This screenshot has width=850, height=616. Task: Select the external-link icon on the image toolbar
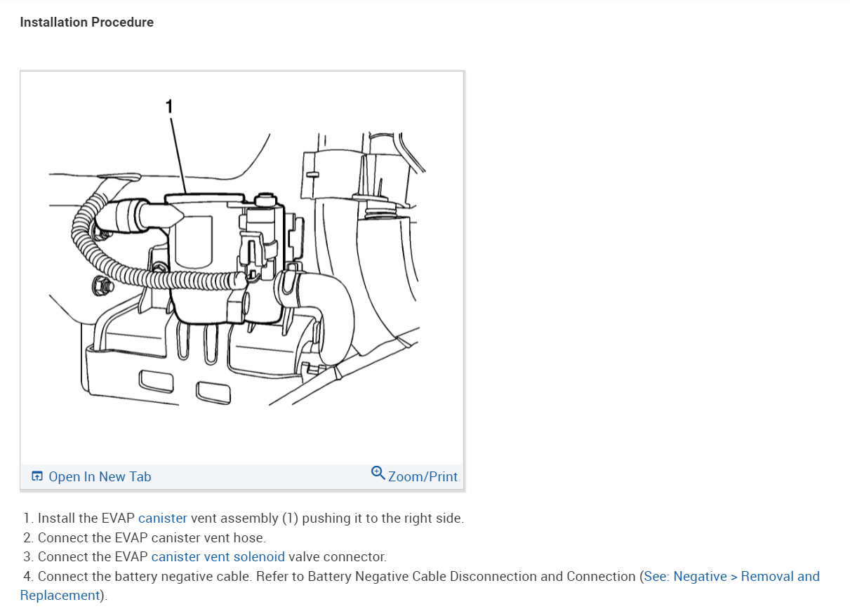tap(36, 476)
